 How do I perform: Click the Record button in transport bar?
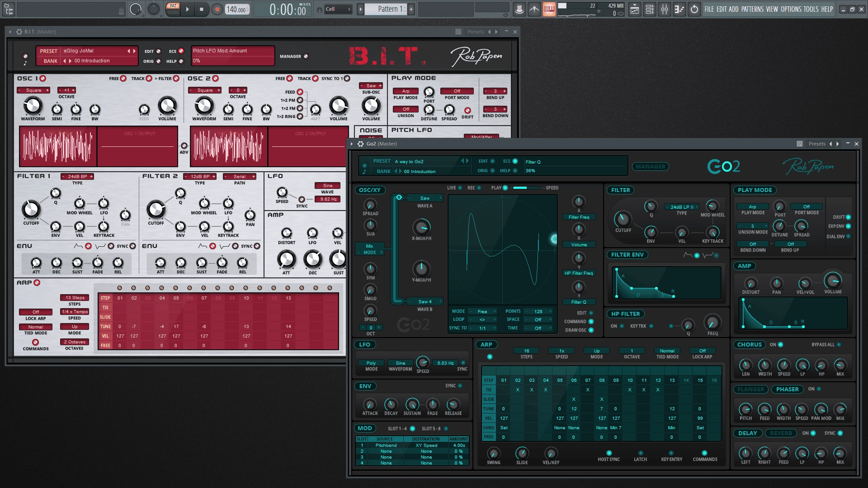tap(217, 9)
